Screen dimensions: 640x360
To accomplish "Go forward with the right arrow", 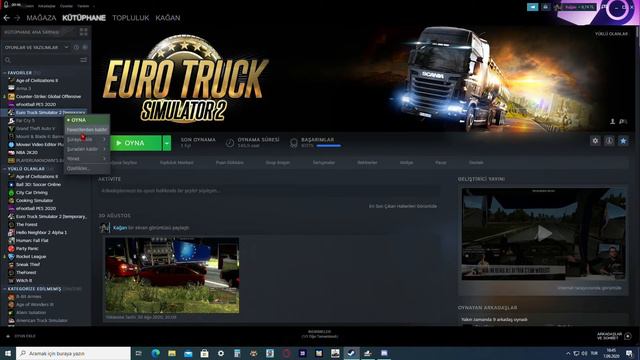I will [17, 18].
